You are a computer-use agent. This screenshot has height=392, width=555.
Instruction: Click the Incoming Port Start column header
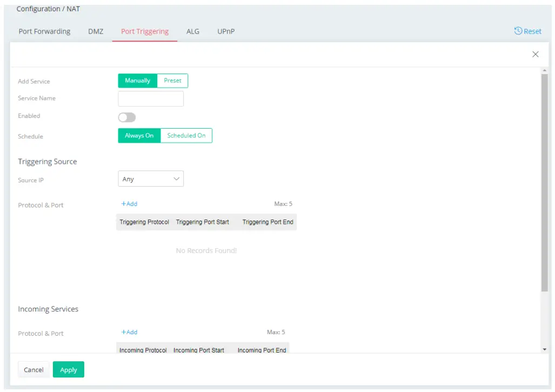(198, 350)
